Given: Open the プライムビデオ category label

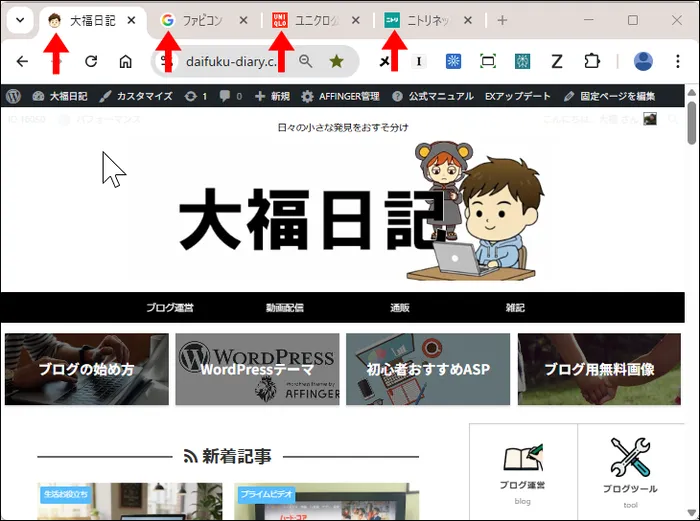Looking at the screenshot, I should click(x=266, y=494).
